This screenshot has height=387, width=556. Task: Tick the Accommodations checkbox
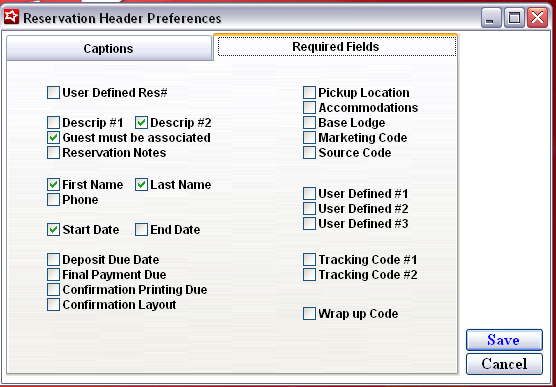point(309,107)
